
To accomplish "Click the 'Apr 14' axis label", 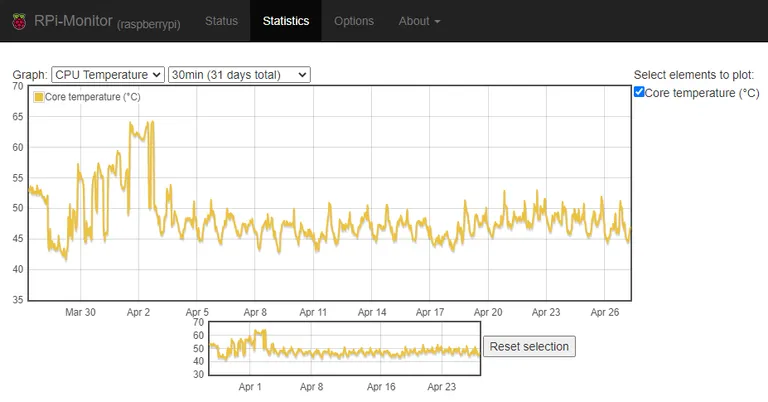I will coord(372,312).
